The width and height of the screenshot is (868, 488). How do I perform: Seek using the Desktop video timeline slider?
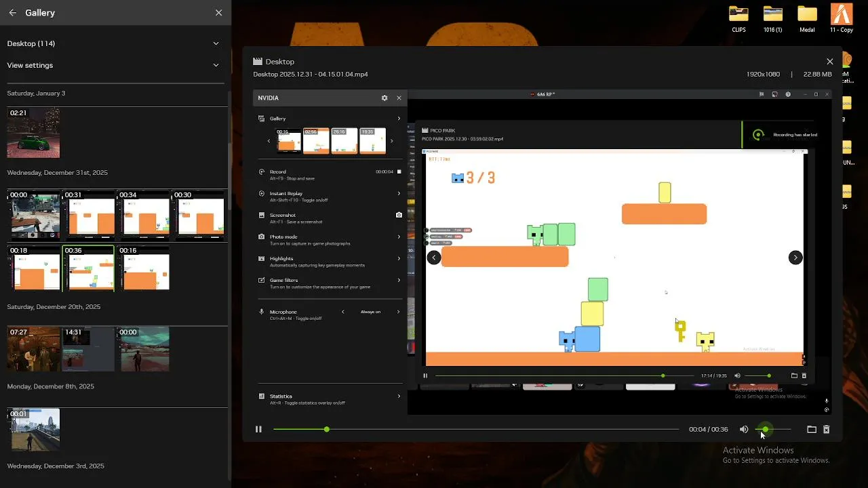pyautogui.click(x=476, y=429)
